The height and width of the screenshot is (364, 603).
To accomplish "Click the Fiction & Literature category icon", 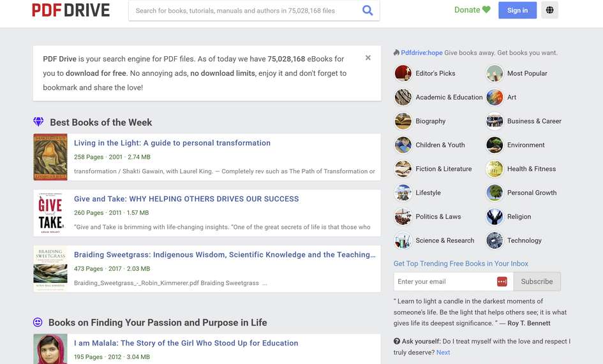I will 403,169.
